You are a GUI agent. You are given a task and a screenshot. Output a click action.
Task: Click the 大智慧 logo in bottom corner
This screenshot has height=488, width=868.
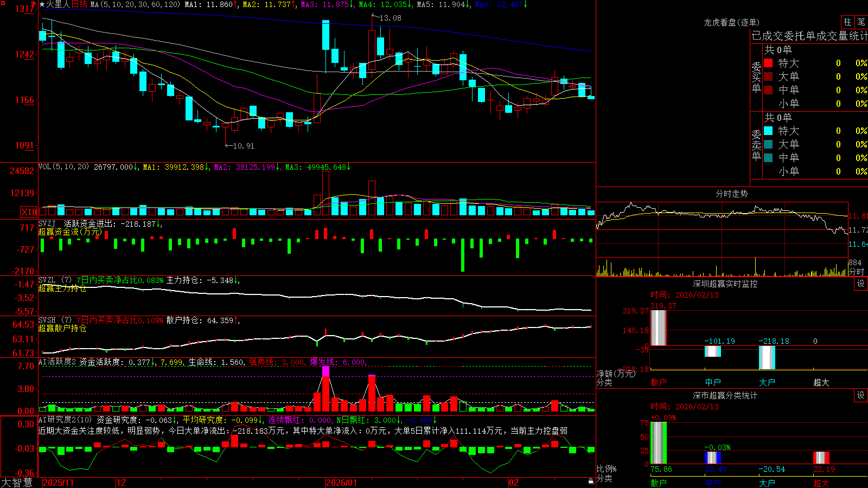click(x=17, y=483)
